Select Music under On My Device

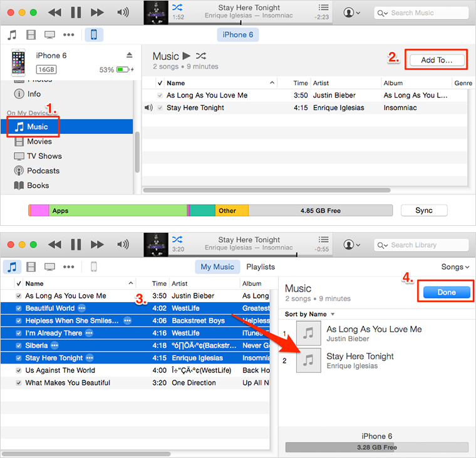(x=66, y=126)
